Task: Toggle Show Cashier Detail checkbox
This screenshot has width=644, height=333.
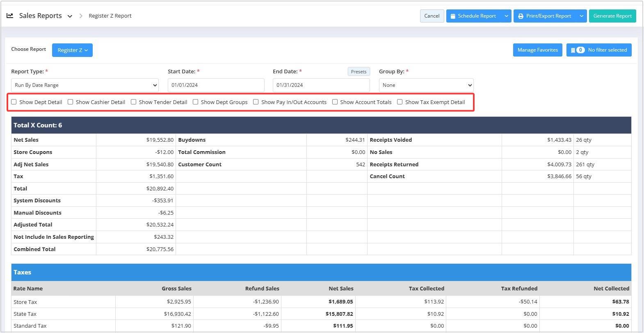Action: coord(70,102)
